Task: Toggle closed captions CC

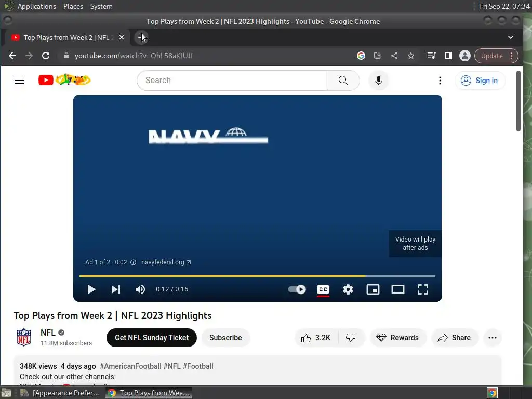Action: click(x=323, y=289)
